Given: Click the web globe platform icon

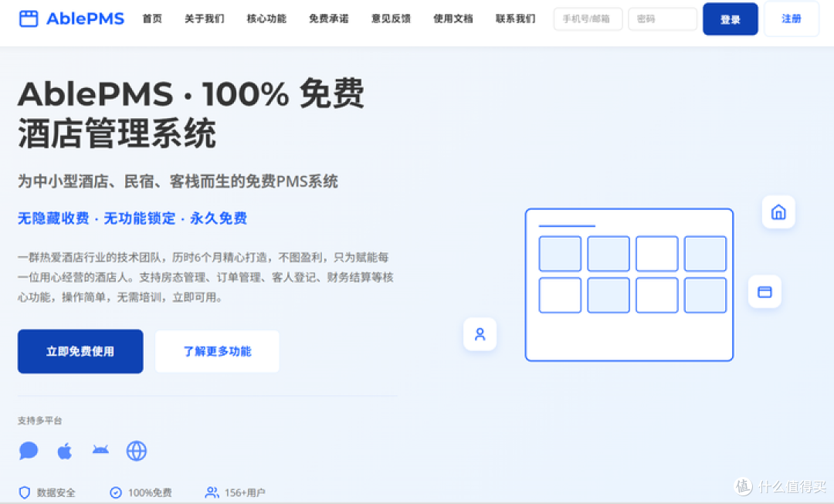Looking at the screenshot, I should coord(137,451).
